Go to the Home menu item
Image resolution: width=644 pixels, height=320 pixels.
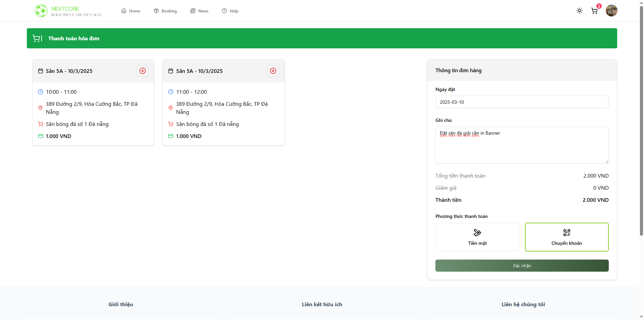131,11
